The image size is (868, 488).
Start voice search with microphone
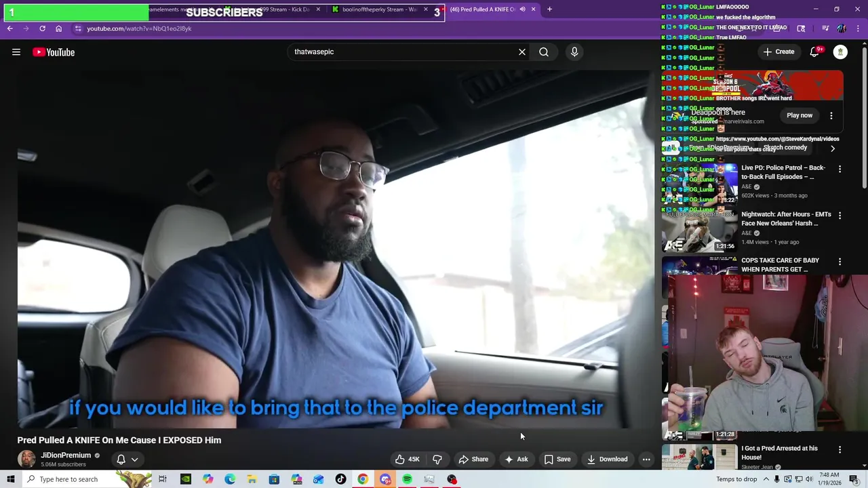point(574,52)
